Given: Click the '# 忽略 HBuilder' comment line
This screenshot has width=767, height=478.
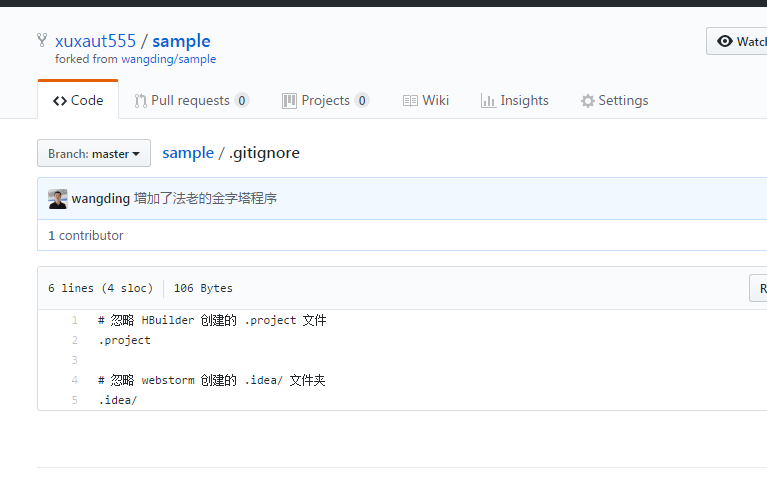Looking at the screenshot, I should pos(212,320).
